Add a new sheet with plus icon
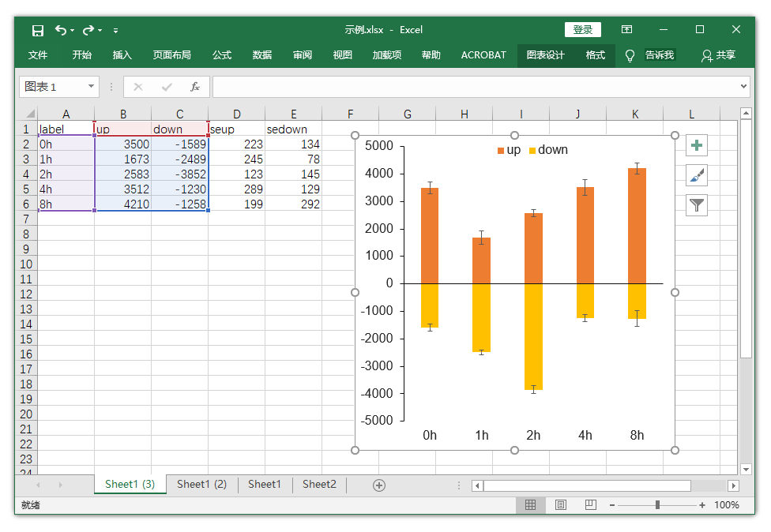 [x=379, y=485]
